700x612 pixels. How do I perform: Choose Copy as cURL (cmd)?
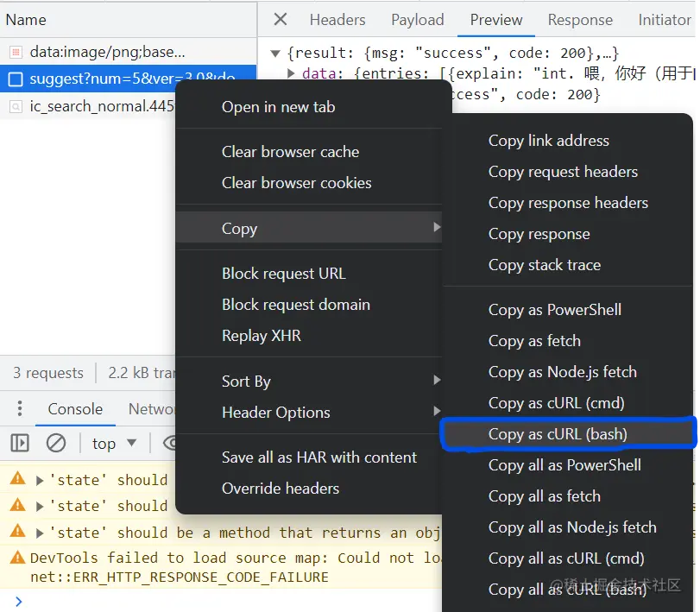coord(568,403)
